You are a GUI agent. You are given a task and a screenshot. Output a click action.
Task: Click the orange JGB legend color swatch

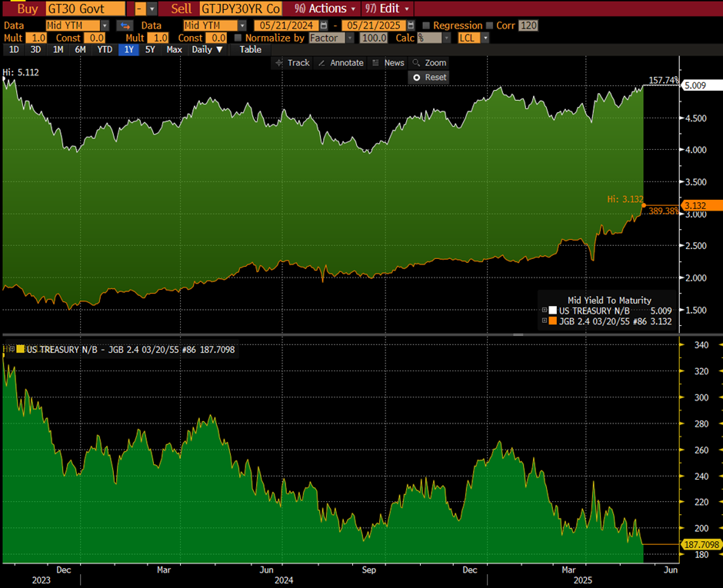554,321
